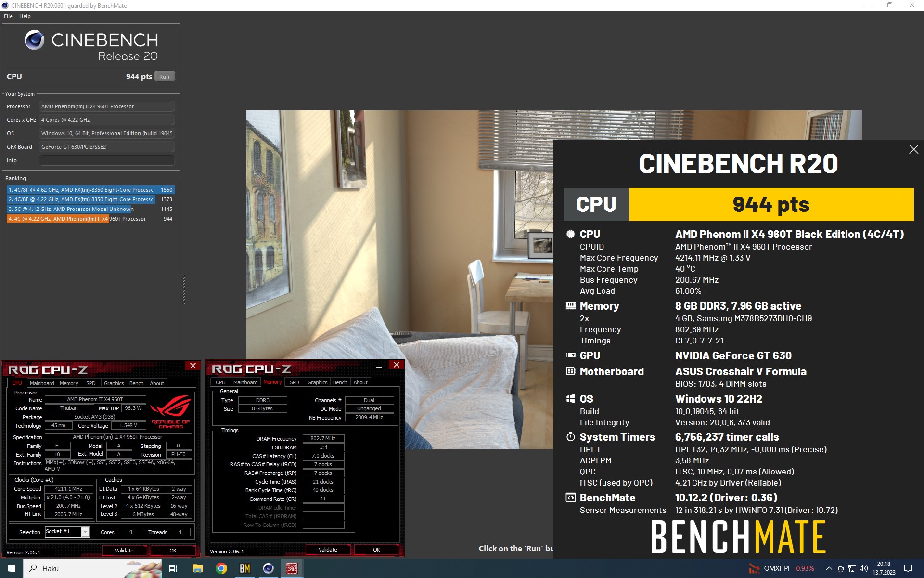Click OK in left CPU-Z window
Viewport: 924px width, 578px height.
point(173,551)
